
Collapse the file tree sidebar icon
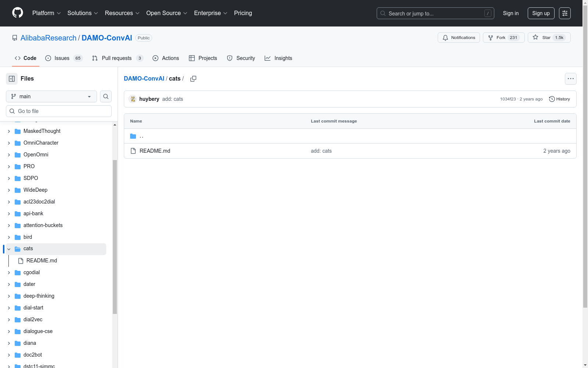[x=12, y=79]
